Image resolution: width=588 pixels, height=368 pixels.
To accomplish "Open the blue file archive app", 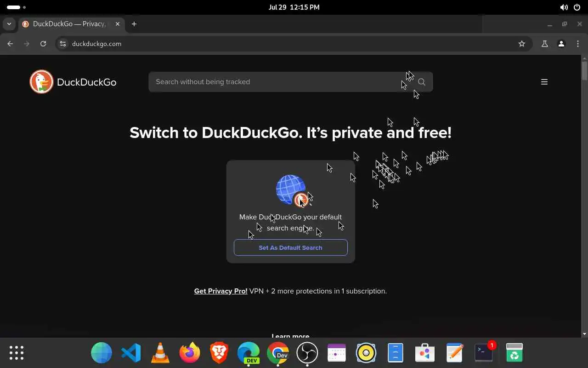I will [x=396, y=353].
